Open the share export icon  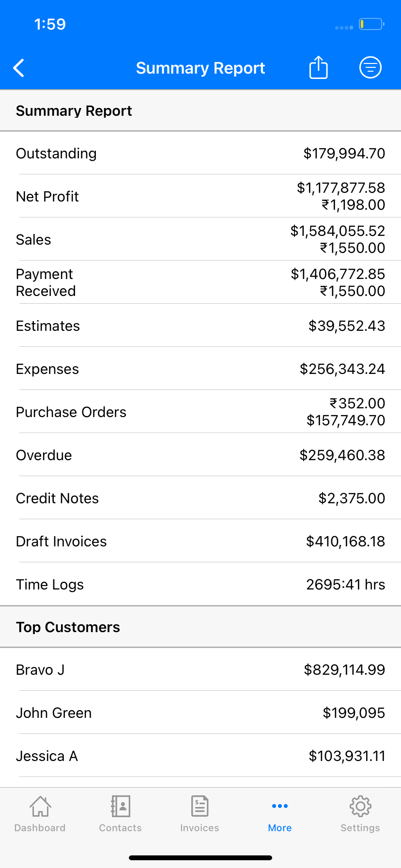click(x=319, y=67)
